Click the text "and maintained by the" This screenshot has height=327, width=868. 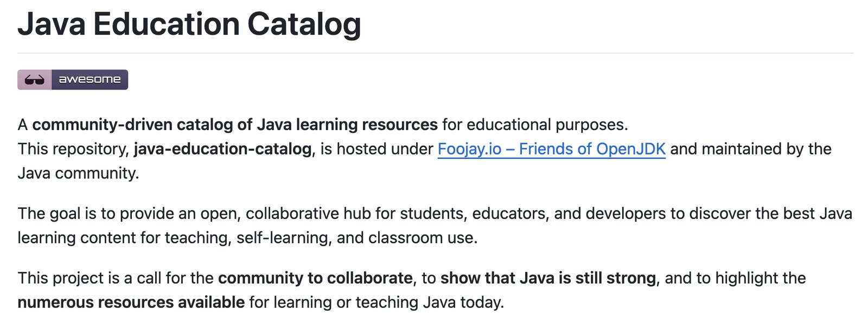pos(751,149)
